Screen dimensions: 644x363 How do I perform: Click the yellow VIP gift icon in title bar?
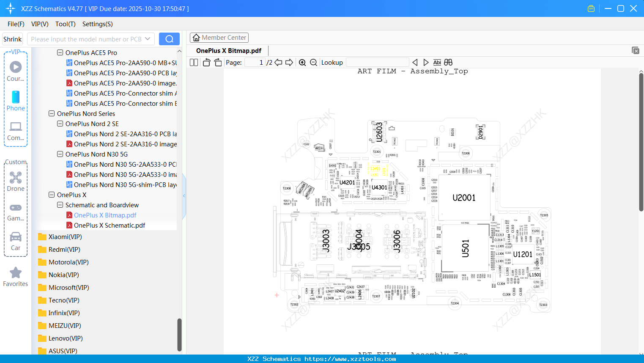click(x=591, y=8)
